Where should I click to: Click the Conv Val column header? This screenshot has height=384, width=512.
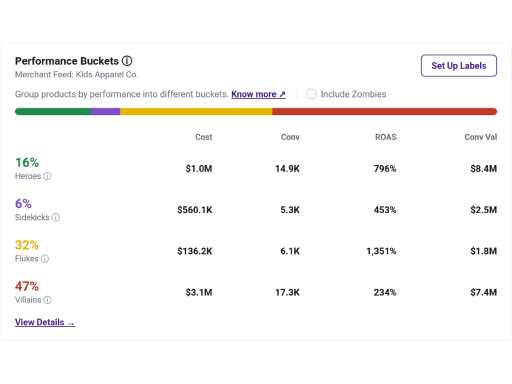tap(481, 137)
